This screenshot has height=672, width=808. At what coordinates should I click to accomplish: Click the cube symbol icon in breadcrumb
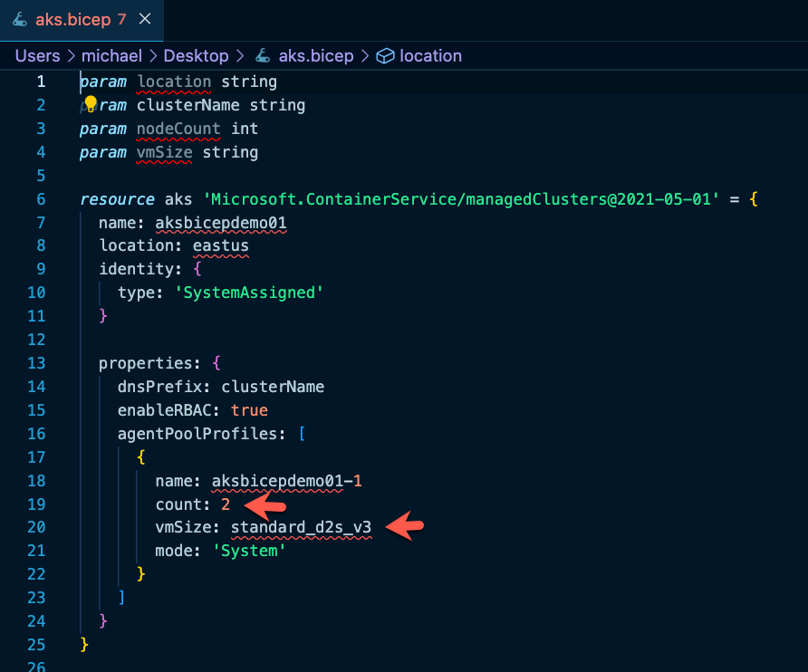(x=386, y=55)
